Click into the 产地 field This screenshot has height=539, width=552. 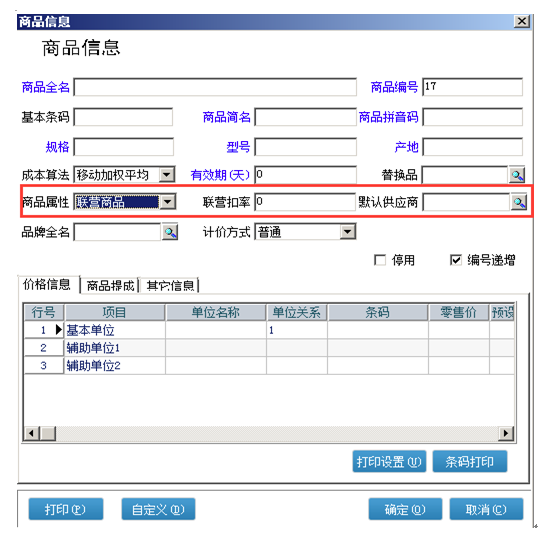472,147
